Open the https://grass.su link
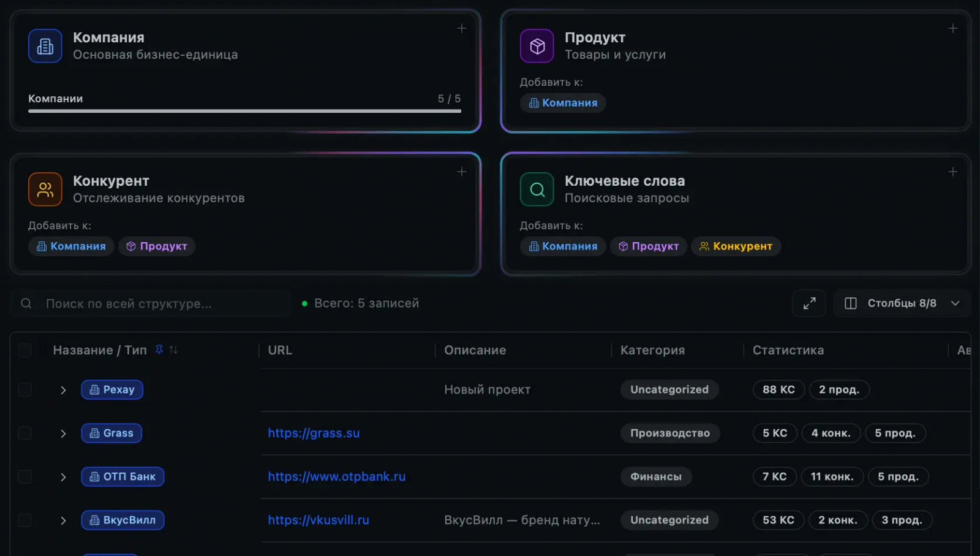 (314, 433)
